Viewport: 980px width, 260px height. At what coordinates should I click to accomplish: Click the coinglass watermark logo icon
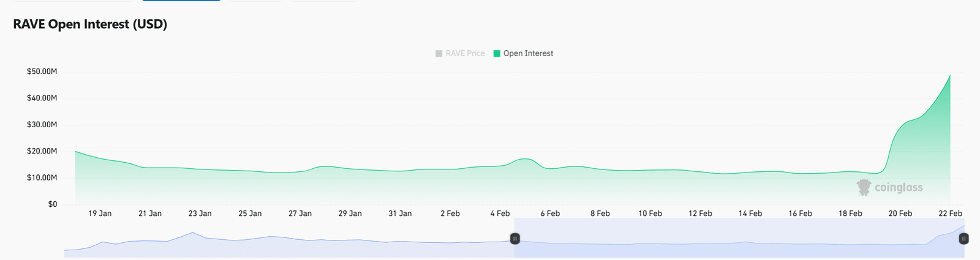click(x=864, y=187)
